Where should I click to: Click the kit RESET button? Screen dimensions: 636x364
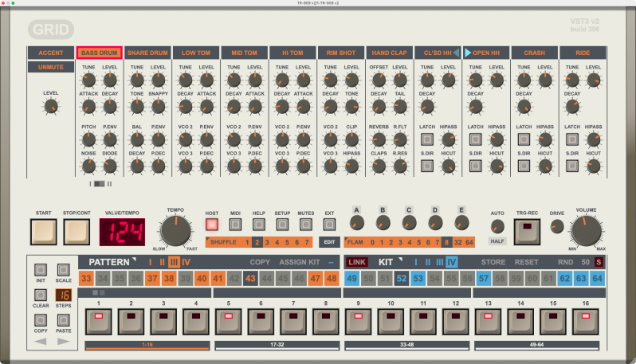point(527,262)
